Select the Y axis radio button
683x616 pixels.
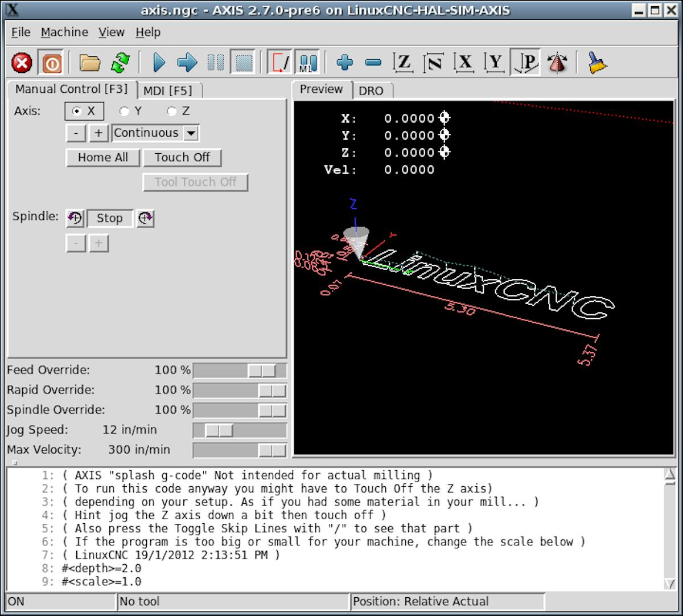[x=124, y=112]
